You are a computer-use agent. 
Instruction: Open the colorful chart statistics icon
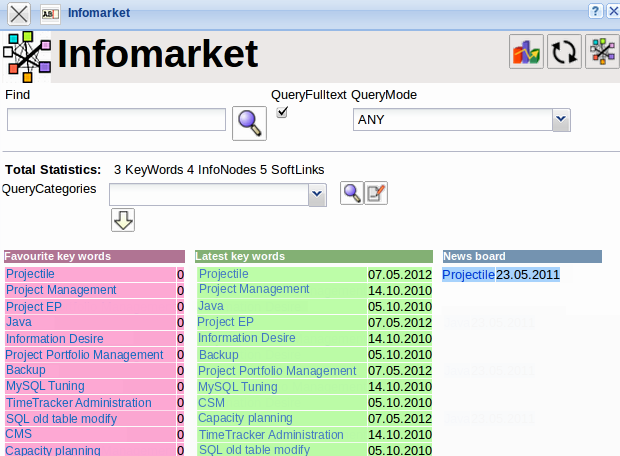[526, 53]
